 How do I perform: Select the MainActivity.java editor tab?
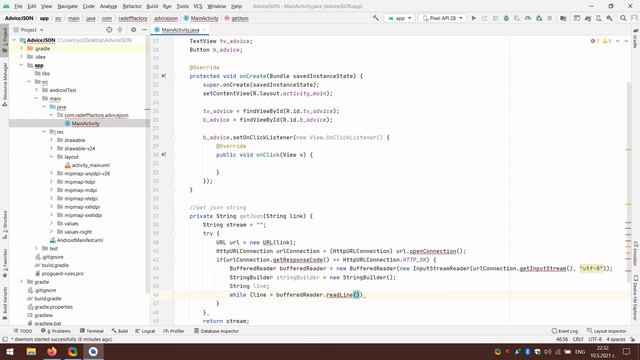(179, 30)
